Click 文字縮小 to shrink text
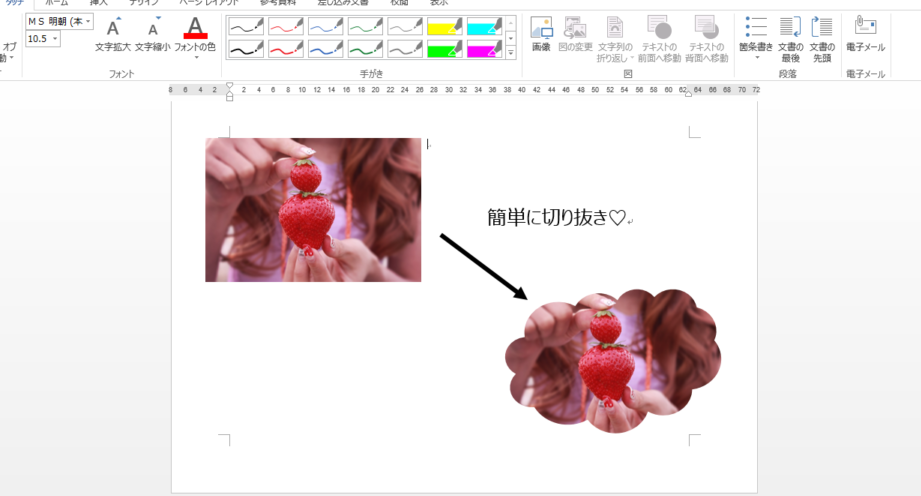Image resolution: width=921 pixels, height=496 pixels. coord(153,34)
